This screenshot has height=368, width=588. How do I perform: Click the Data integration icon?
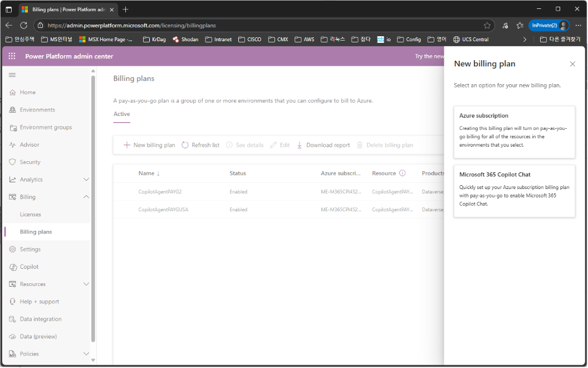tap(12, 319)
